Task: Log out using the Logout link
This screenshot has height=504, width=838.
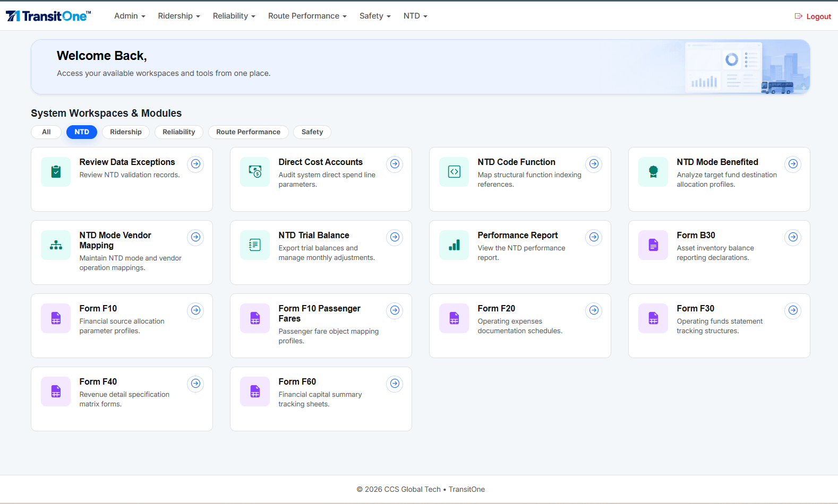Action: 813,16
